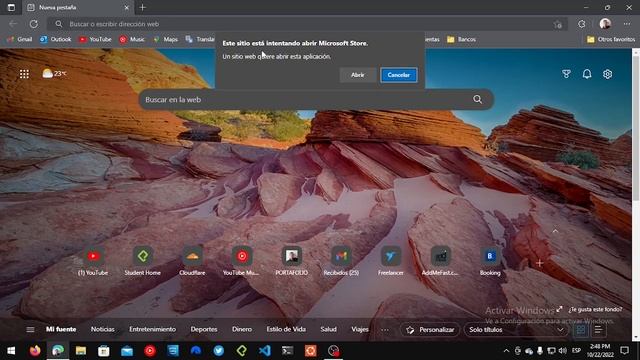This screenshot has height=360, width=640.
Task: Switch to Dinero tab
Action: click(x=242, y=329)
